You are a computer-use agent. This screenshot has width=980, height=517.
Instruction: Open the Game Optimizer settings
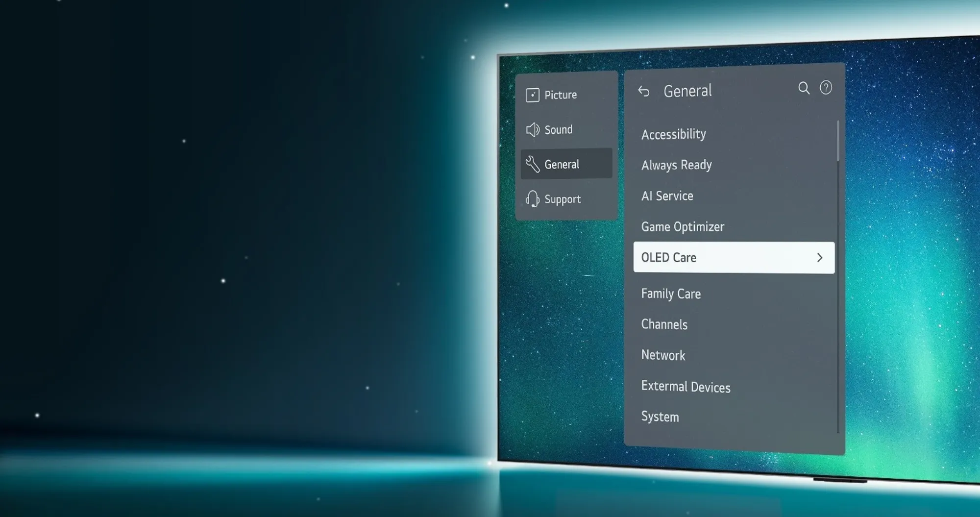[x=682, y=226]
